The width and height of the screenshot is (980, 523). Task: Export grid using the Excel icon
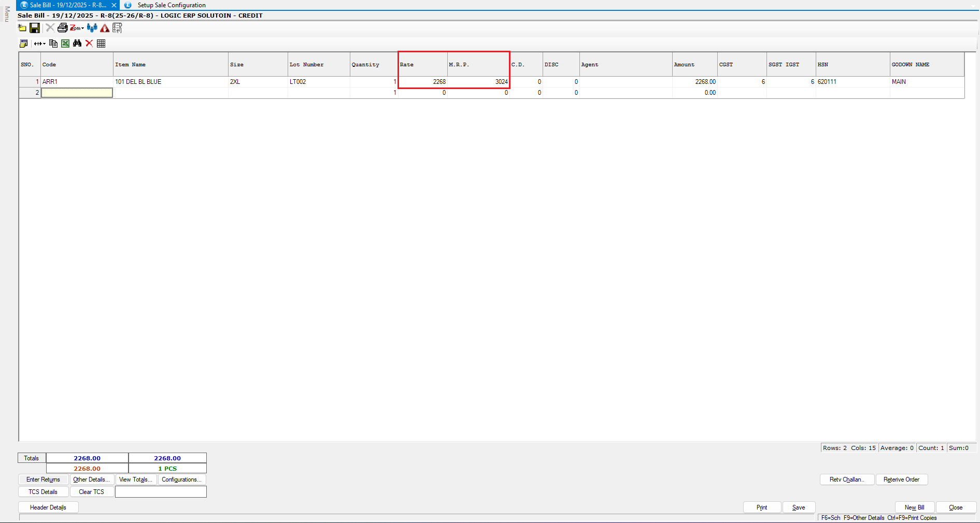coord(65,43)
